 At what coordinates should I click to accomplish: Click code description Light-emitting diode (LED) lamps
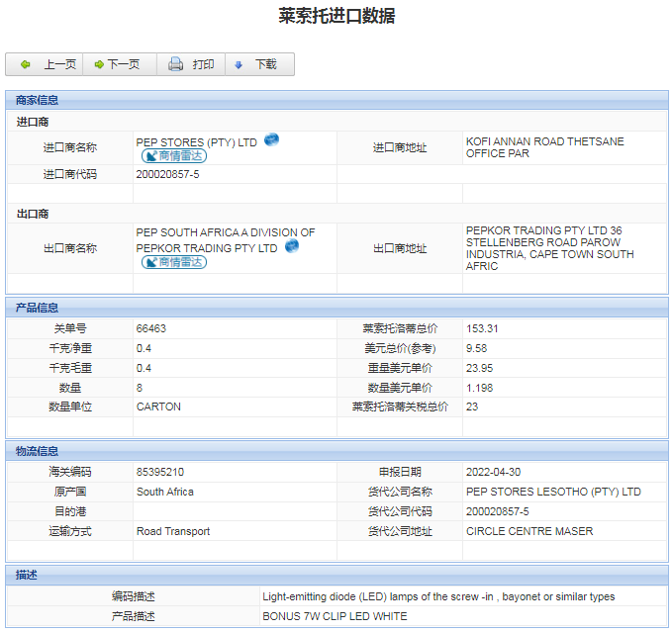438,596
